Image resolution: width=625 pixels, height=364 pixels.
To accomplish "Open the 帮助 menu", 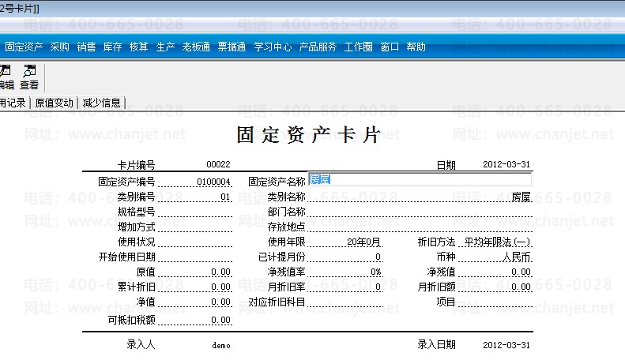I will click(x=416, y=47).
